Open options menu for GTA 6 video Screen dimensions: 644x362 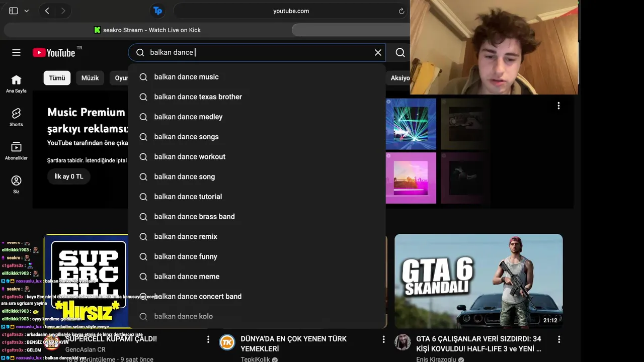pyautogui.click(x=558, y=340)
